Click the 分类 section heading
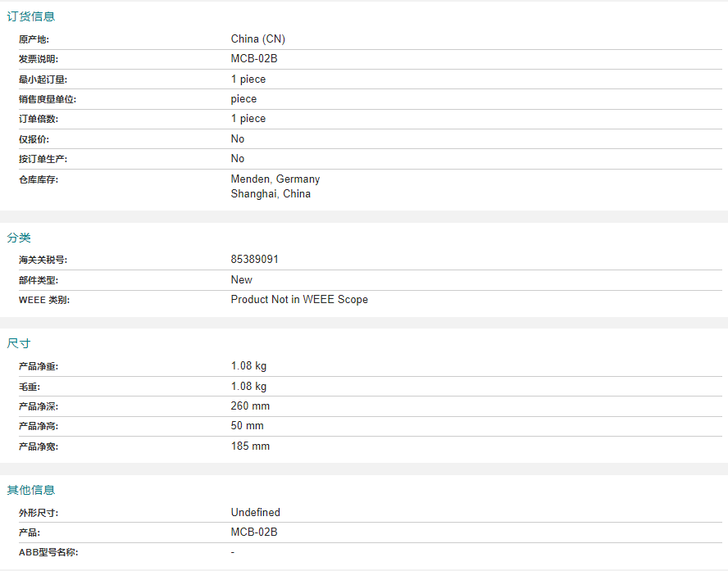Screen dimensions: 728x571 [x=19, y=238]
